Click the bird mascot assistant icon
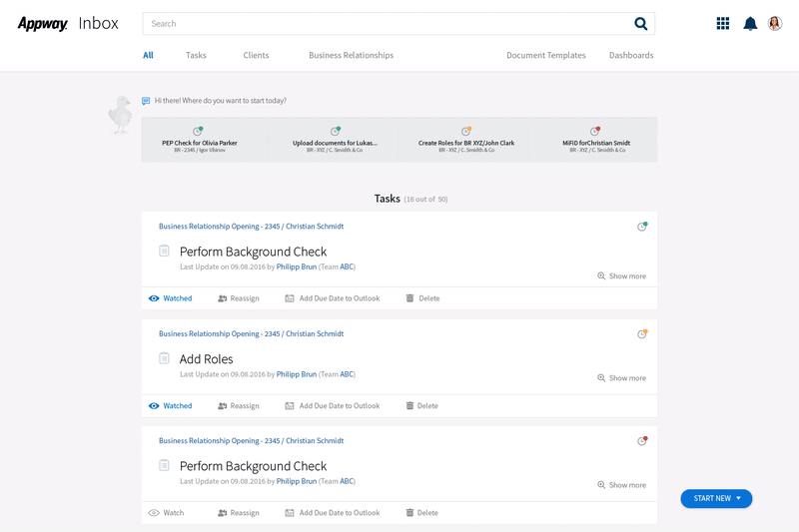The height and width of the screenshot is (532, 799). pos(120,115)
